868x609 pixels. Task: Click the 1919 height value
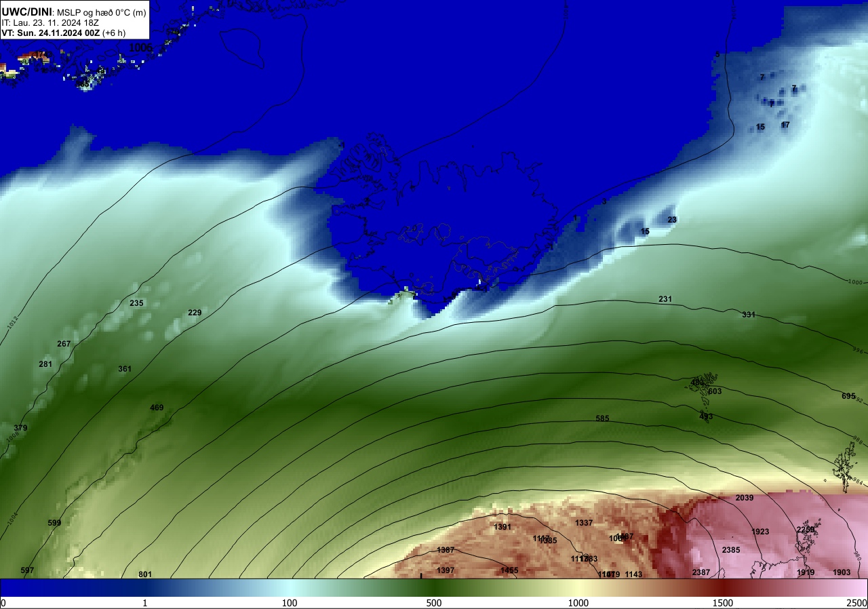806,572
